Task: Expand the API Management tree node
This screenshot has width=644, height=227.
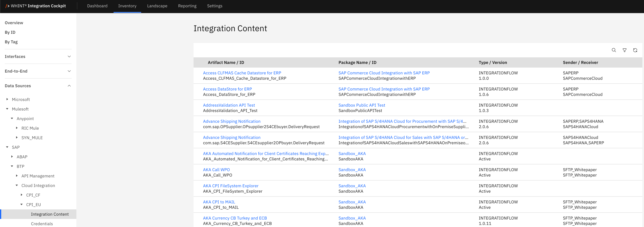Action: (17, 176)
